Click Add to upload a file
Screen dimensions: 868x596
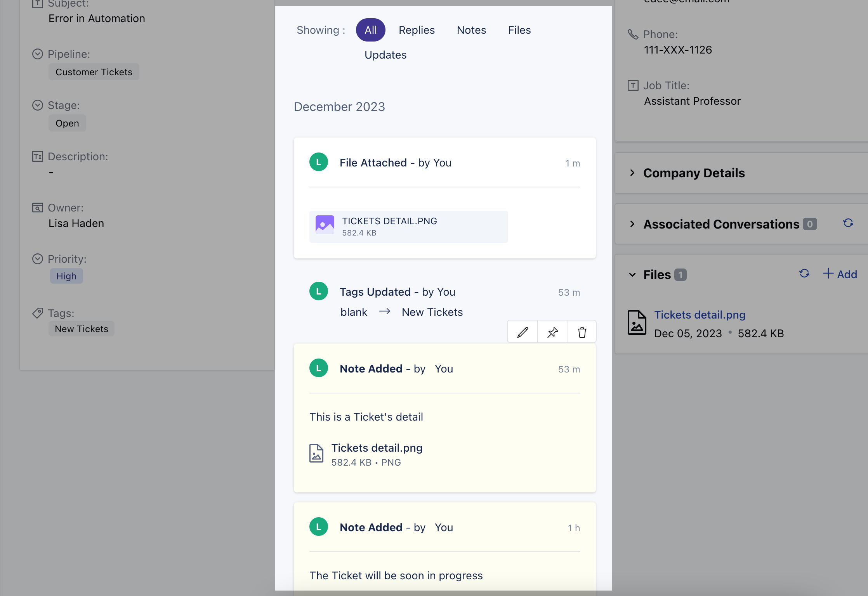click(840, 274)
